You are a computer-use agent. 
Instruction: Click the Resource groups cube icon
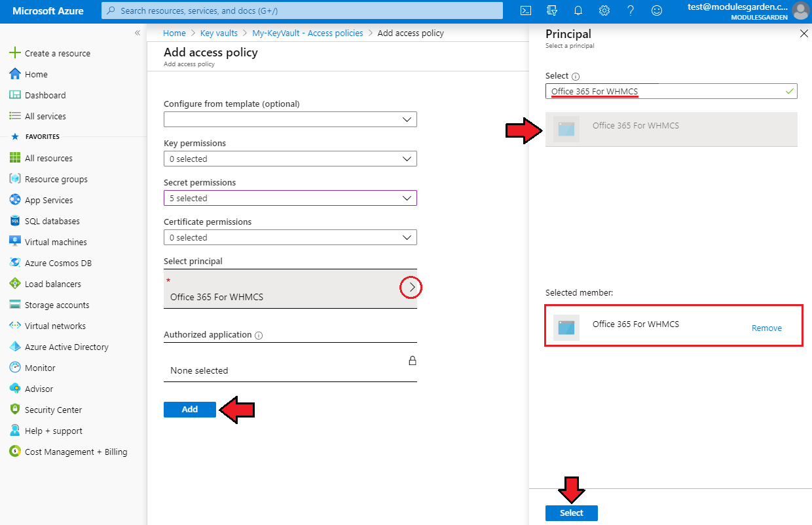pos(15,179)
